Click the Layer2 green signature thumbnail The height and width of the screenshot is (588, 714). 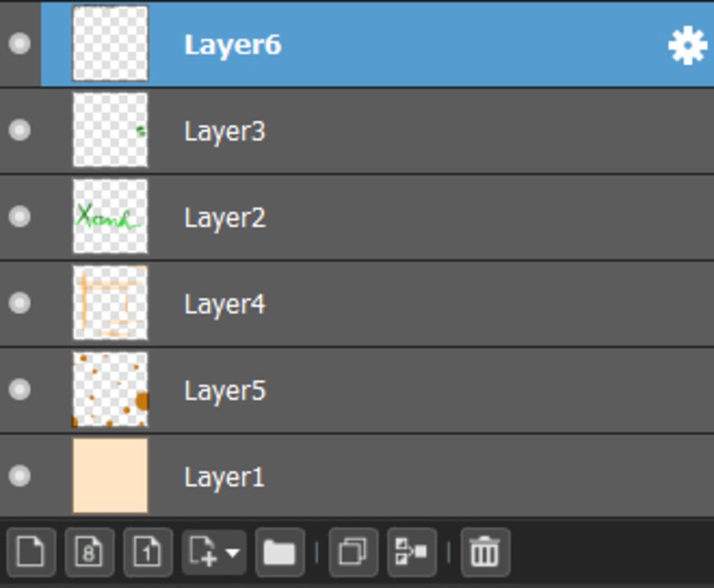coord(110,217)
